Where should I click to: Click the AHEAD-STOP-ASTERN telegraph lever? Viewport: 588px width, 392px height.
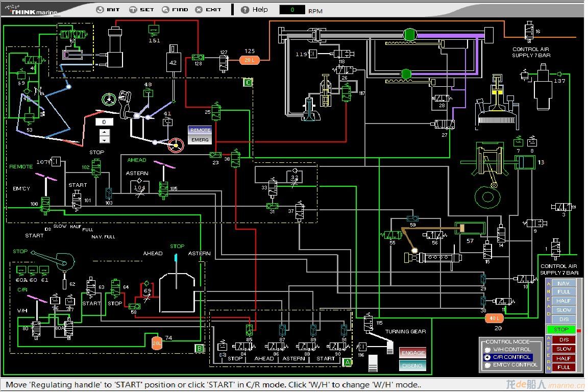click(x=176, y=272)
